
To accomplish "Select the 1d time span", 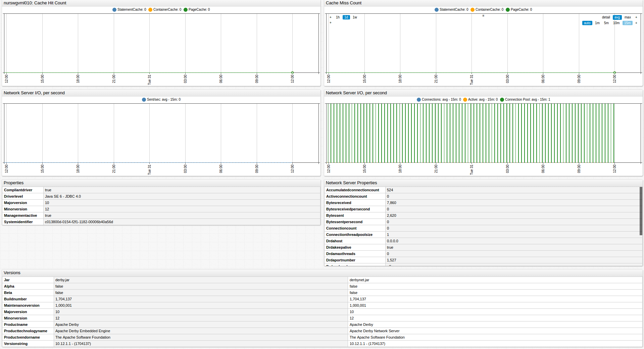I will click(346, 17).
